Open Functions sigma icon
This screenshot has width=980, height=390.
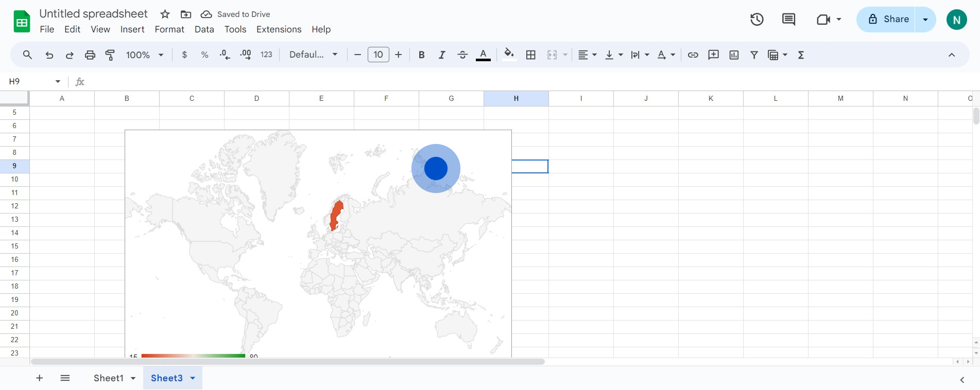[x=801, y=55]
